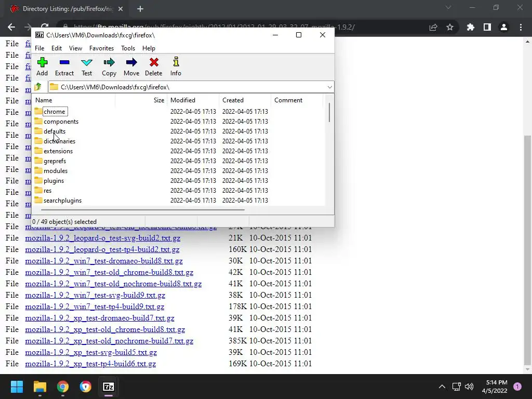
Task: Select the greprefs folder
Action: point(55,161)
